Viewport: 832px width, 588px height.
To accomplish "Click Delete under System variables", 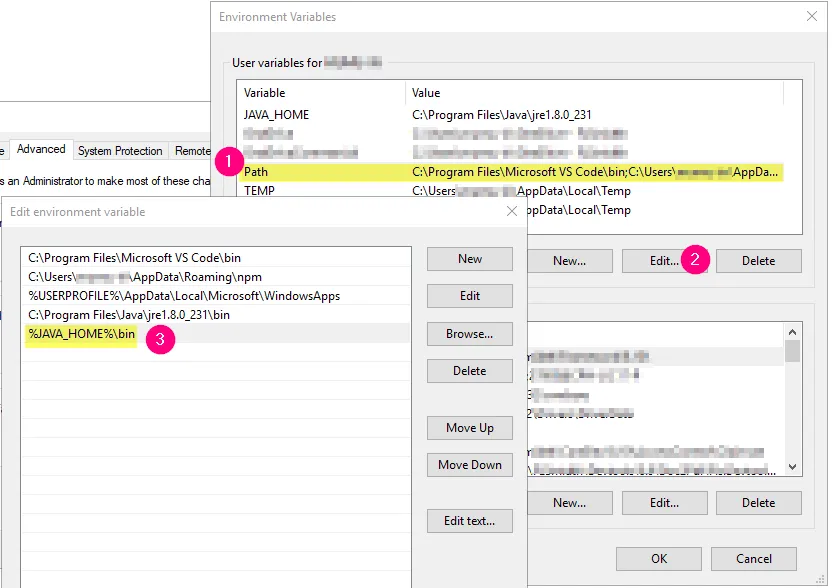I will click(758, 503).
